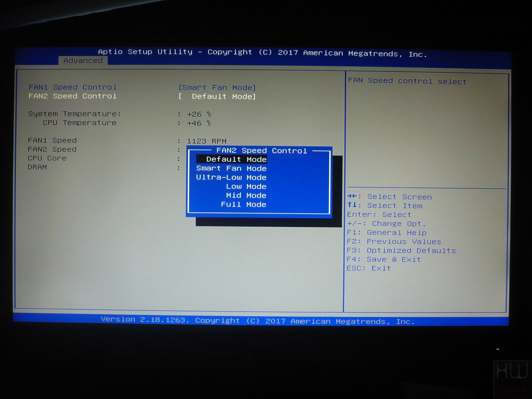Screen dimensions: 532x399
Task: Click the F4: Save & Exit hint
Action: click(x=384, y=259)
